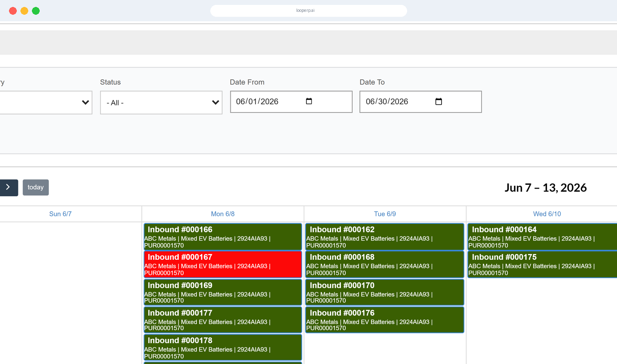Open the Tue 6/9 day header link
Viewport: 617px width, 364px height.
click(385, 214)
